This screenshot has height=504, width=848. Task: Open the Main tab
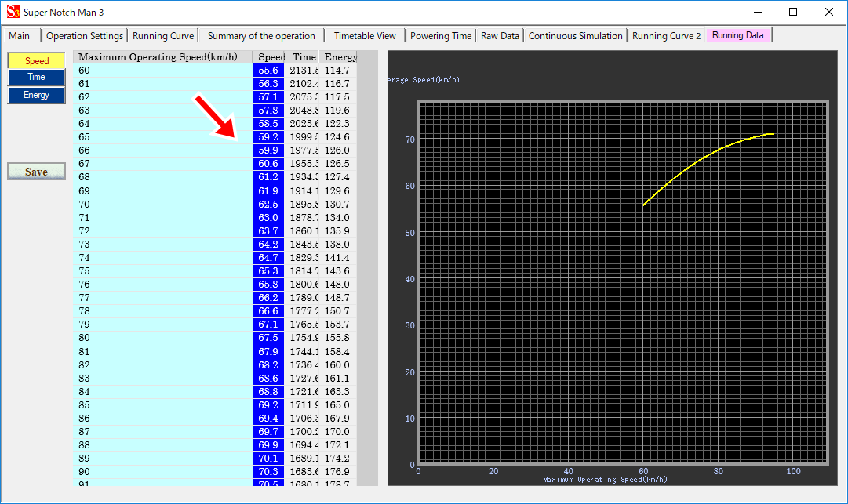click(x=20, y=36)
